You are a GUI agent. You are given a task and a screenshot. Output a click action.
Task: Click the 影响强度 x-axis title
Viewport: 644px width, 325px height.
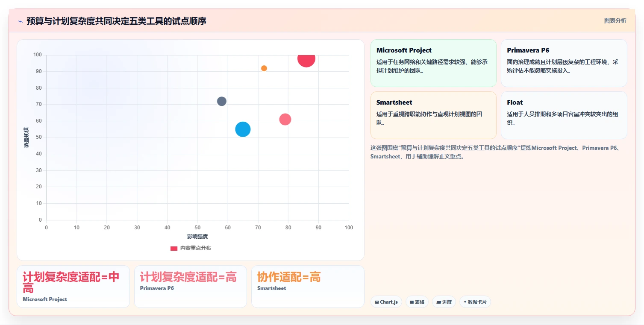click(197, 236)
